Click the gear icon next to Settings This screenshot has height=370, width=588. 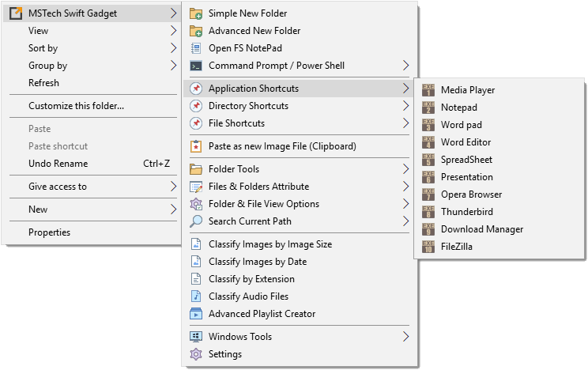pos(196,354)
